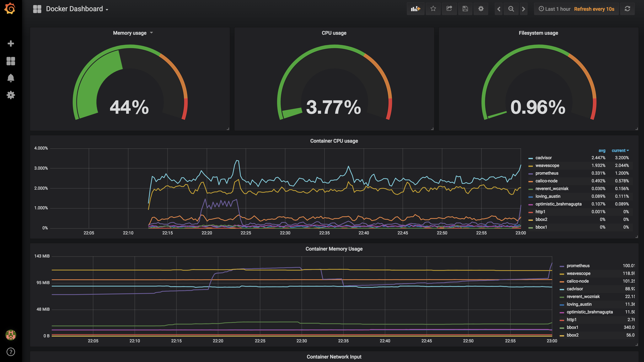This screenshot has width=644, height=362.
Task: Zoom out the time range
Action: (511, 9)
